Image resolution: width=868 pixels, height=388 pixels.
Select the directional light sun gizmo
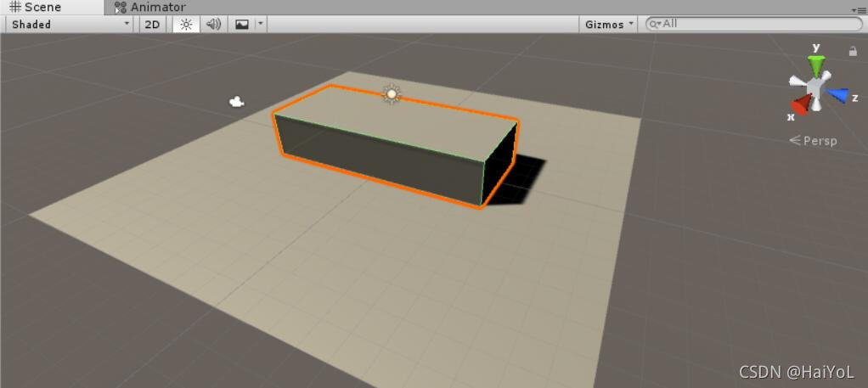pyautogui.click(x=392, y=93)
